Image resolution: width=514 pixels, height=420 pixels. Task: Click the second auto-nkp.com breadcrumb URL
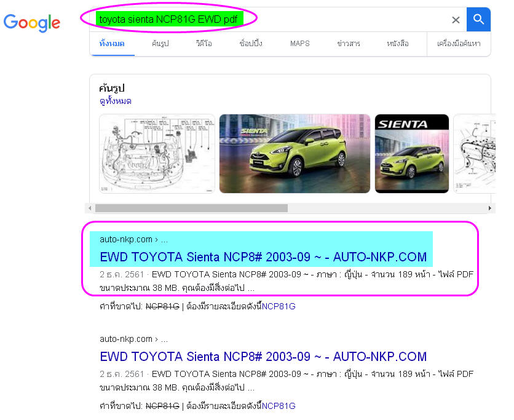pos(134,339)
